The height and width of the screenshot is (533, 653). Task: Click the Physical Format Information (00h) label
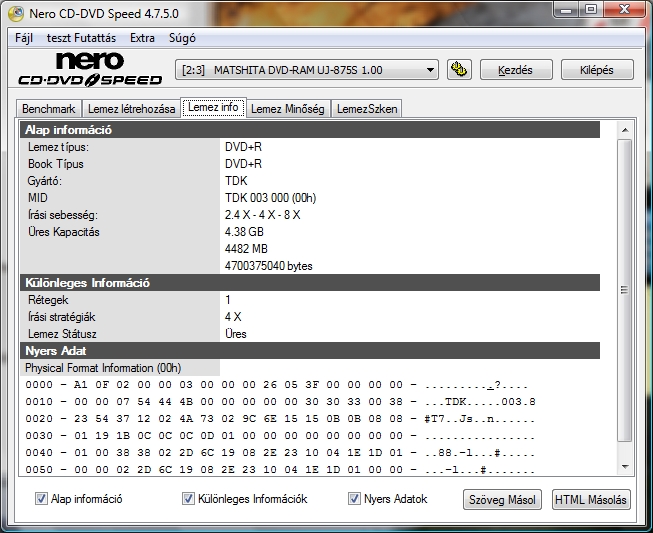tap(103, 368)
